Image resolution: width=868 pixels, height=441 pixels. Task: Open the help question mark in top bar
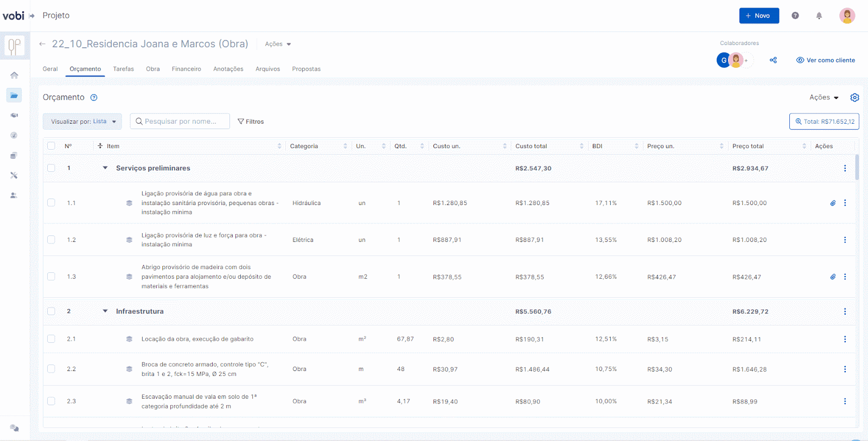pyautogui.click(x=795, y=16)
